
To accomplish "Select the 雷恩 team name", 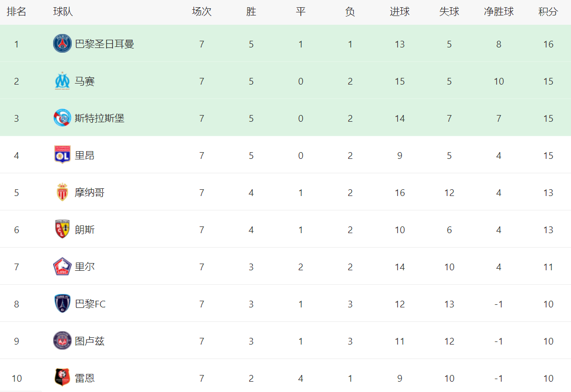I will click(x=85, y=378).
